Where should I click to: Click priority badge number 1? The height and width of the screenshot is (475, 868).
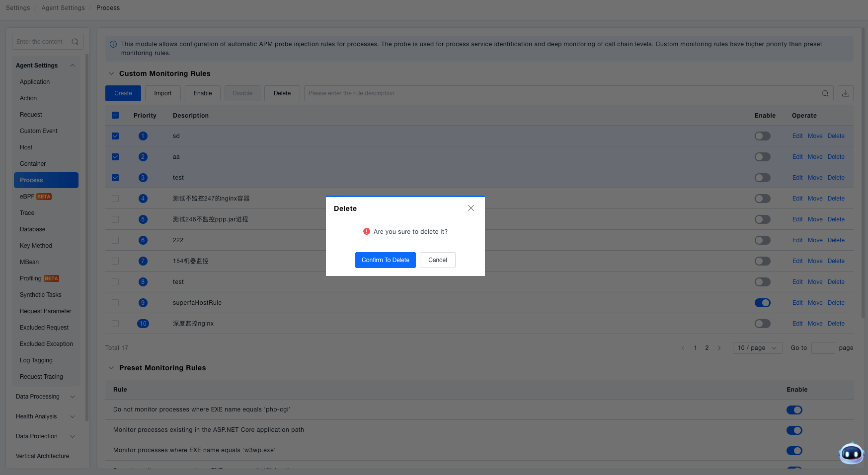tap(143, 136)
